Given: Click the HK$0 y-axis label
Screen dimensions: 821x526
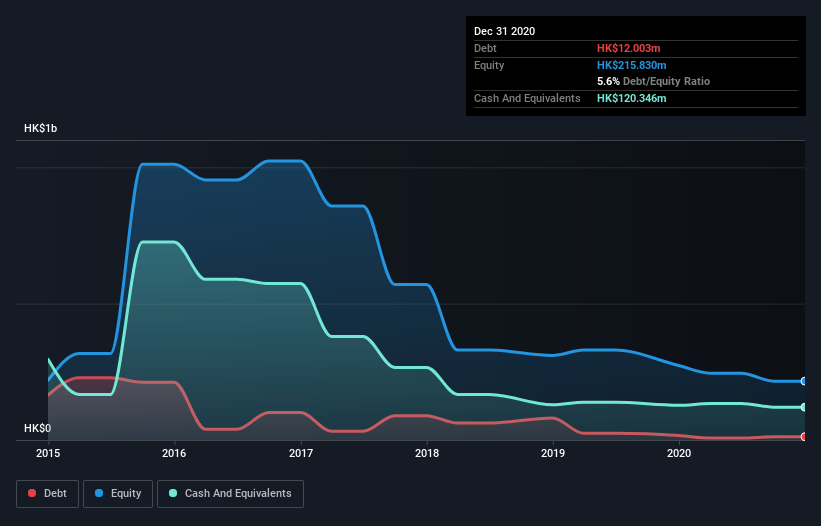Looking at the screenshot, I should [x=38, y=428].
